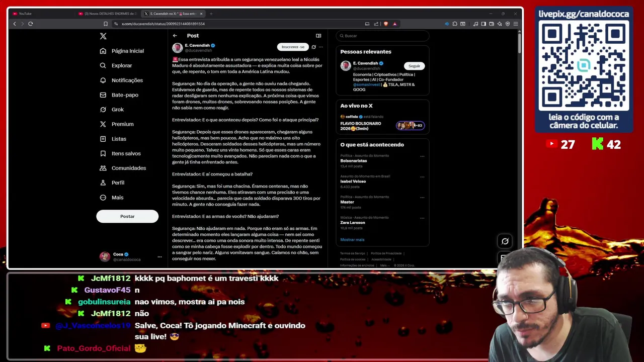
Task: Open the extensions puzzle icon
Action: (455, 24)
